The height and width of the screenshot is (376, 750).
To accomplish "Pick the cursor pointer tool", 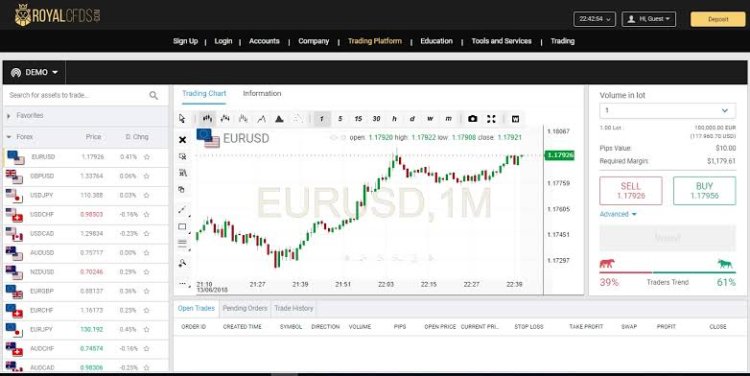I will click(x=182, y=119).
